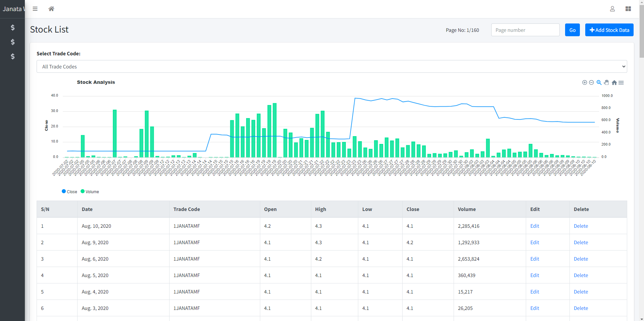Click the Go button for page navigation
The width and height of the screenshot is (644, 321).
[572, 30]
